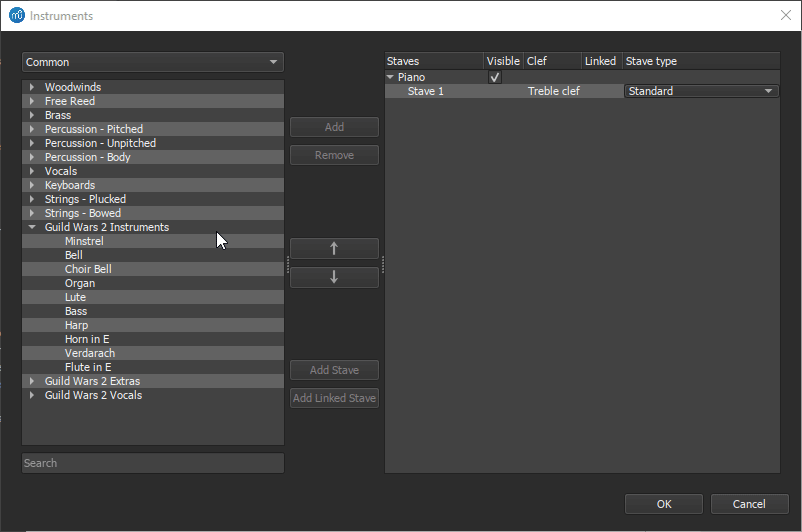
Task: Confirm with the OK button
Action: [x=664, y=504]
